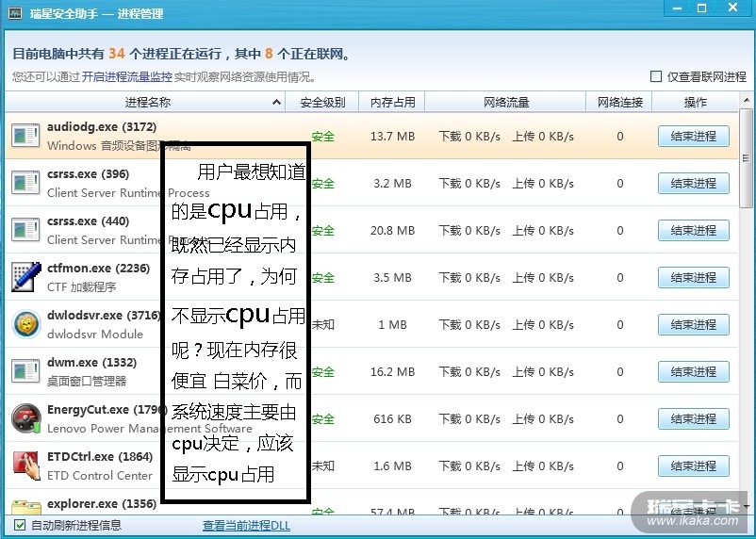Click the ETDCtrl.exe touchpad icon
Viewport: 756px width, 539px height.
[x=26, y=465]
